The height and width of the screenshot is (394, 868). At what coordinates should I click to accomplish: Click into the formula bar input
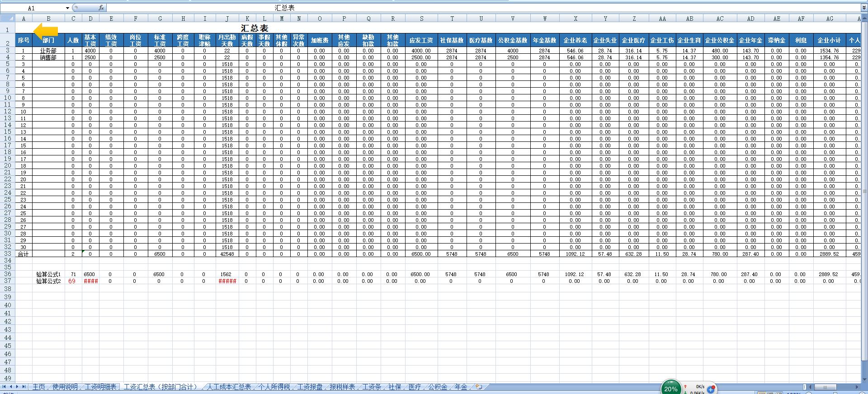tap(484, 8)
